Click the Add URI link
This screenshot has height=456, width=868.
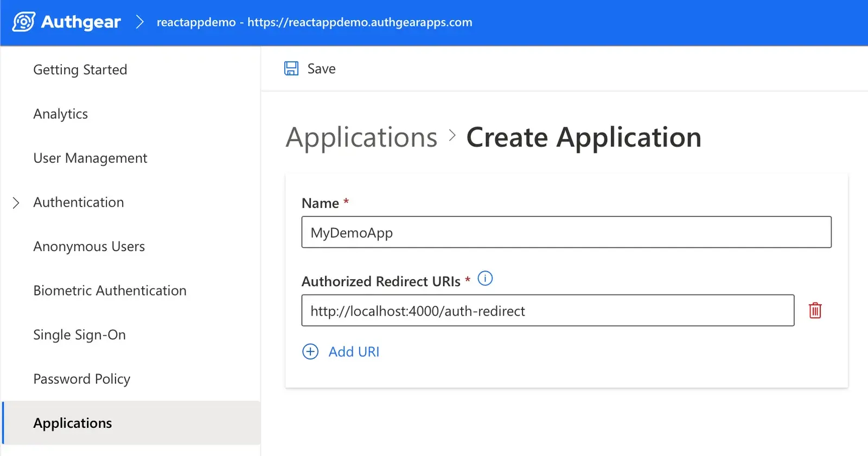(354, 352)
